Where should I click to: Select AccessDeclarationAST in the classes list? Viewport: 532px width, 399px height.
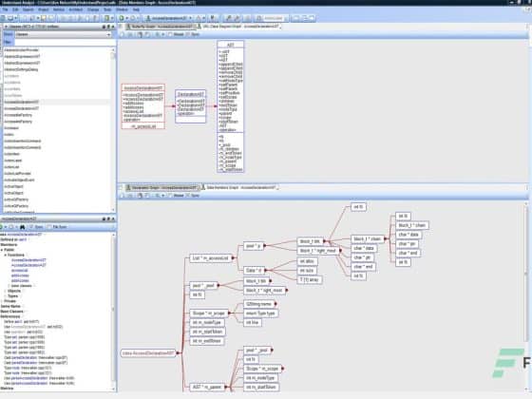[21, 102]
